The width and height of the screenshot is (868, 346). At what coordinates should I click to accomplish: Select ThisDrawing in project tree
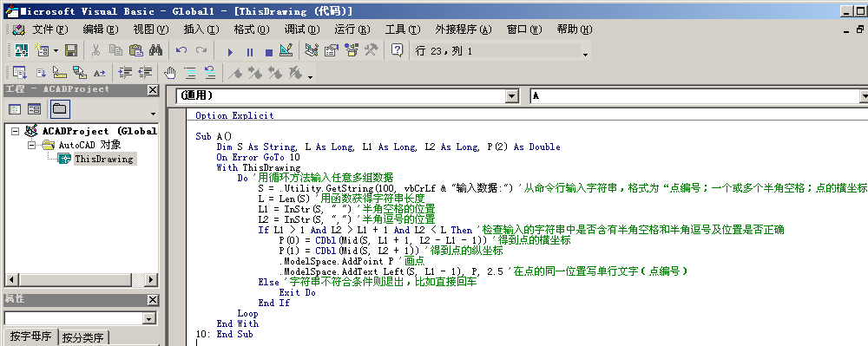tap(104, 160)
